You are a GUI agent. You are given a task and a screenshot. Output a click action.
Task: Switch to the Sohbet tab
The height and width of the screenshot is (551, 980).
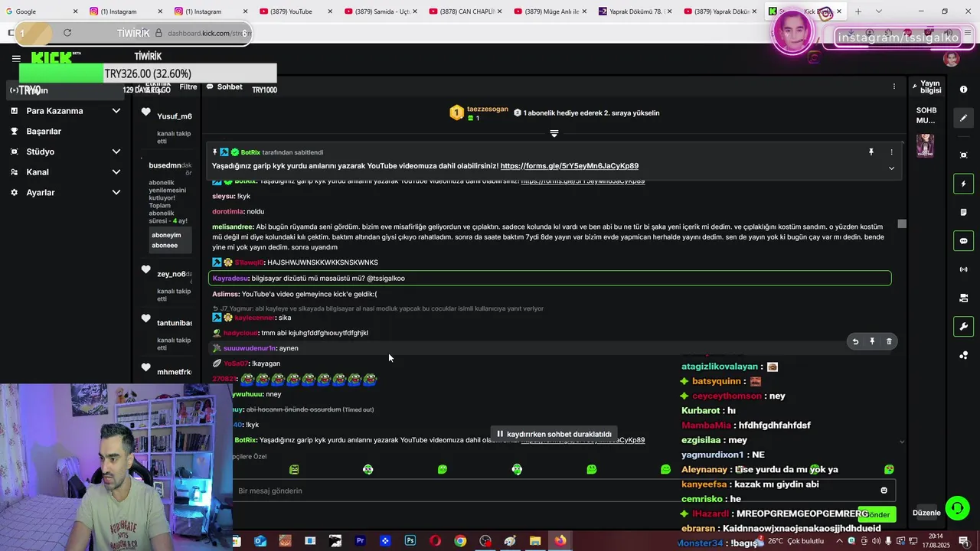224,86
